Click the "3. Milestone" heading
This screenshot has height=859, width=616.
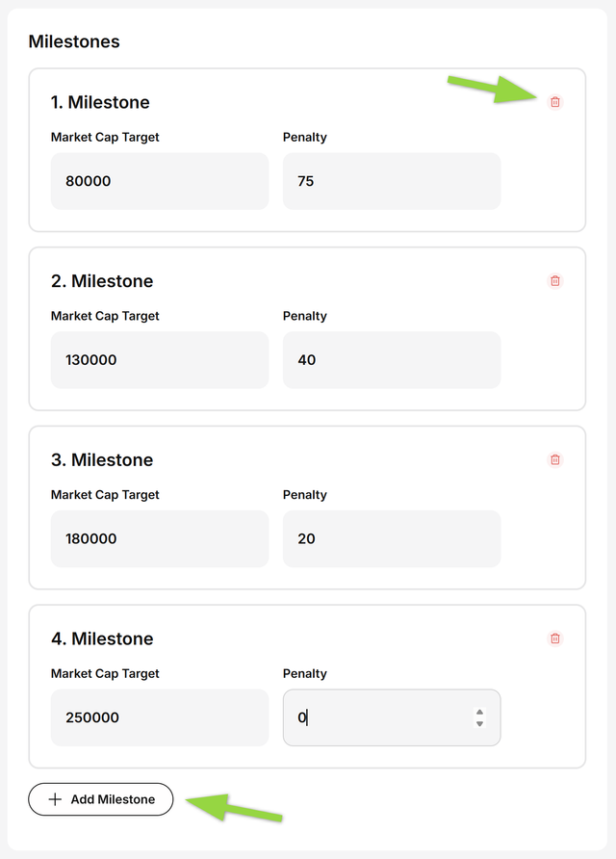(x=102, y=459)
